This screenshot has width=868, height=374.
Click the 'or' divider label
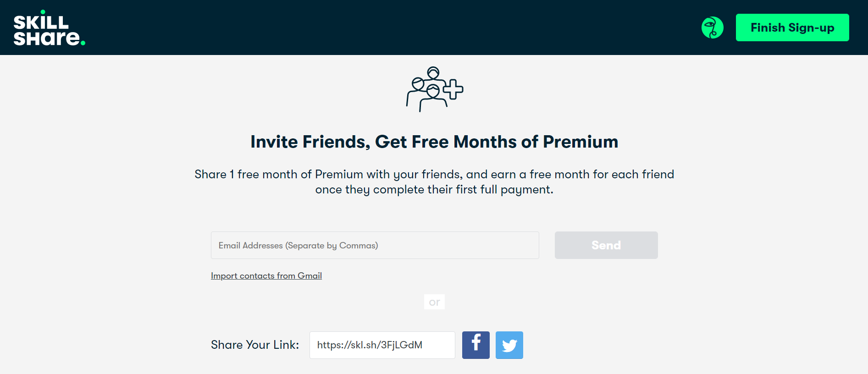click(434, 302)
